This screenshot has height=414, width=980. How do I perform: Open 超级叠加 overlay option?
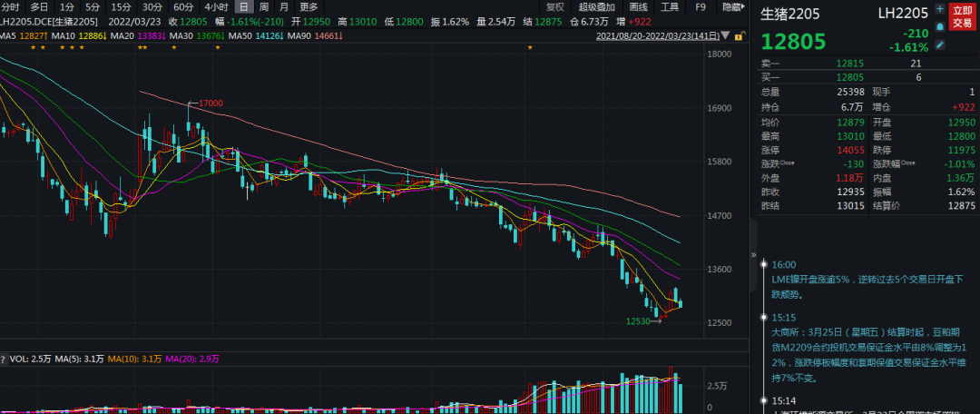[596, 7]
